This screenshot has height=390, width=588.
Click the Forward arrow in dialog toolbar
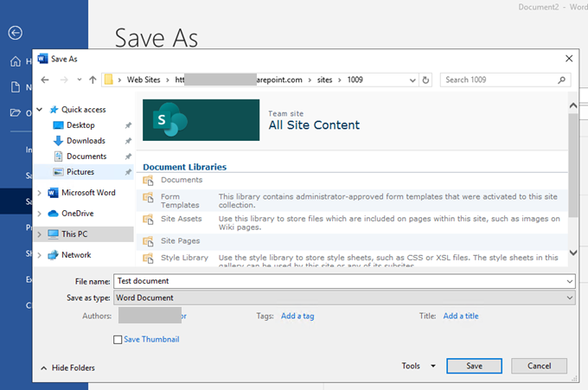64,80
